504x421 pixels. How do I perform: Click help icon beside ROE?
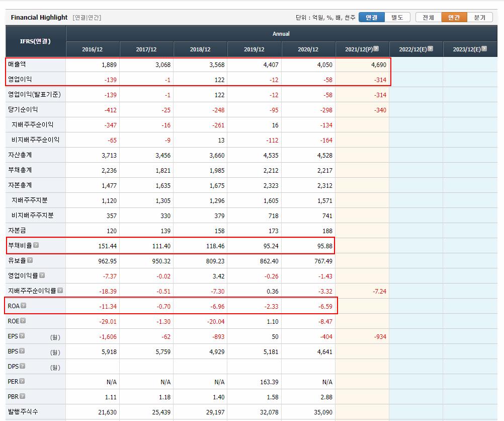pos(23,321)
